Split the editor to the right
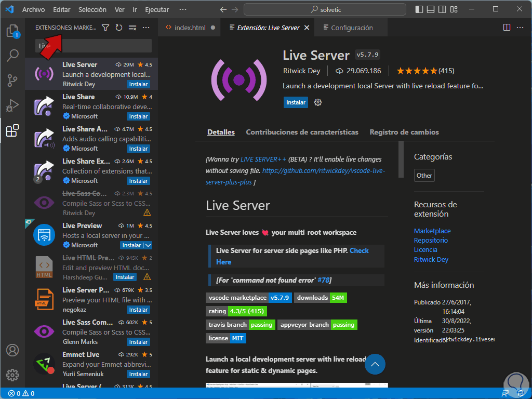532x399 pixels. coord(507,28)
